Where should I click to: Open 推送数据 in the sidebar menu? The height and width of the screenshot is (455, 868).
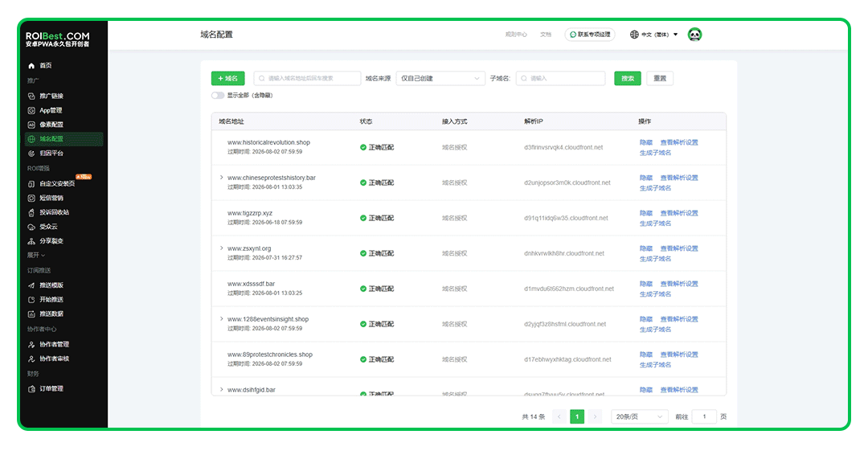(51, 314)
